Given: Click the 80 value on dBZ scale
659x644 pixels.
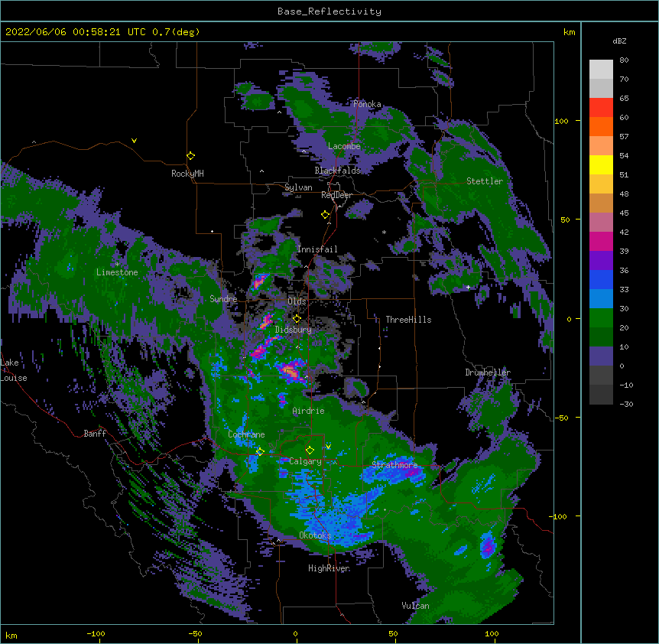Looking at the screenshot, I should click(x=624, y=60).
